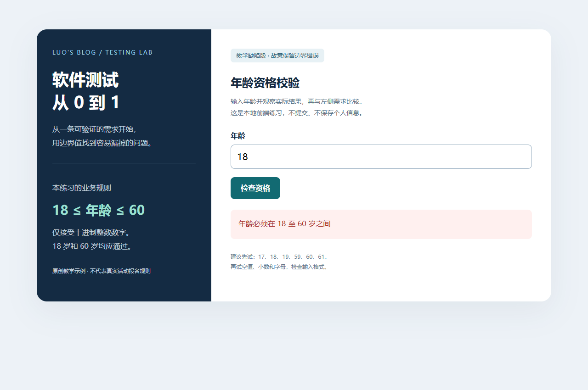This screenshot has height=390, width=588.
Task: Click the 原创教学示例 disclaimer text
Action: [x=102, y=271]
